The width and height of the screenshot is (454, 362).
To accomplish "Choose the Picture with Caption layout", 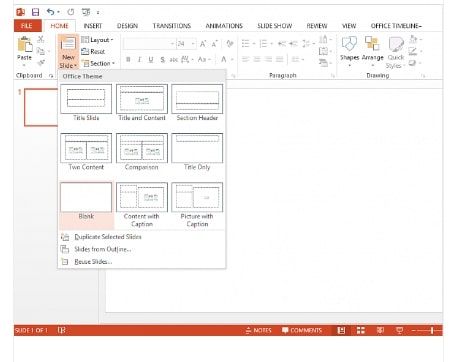I will tap(197, 204).
